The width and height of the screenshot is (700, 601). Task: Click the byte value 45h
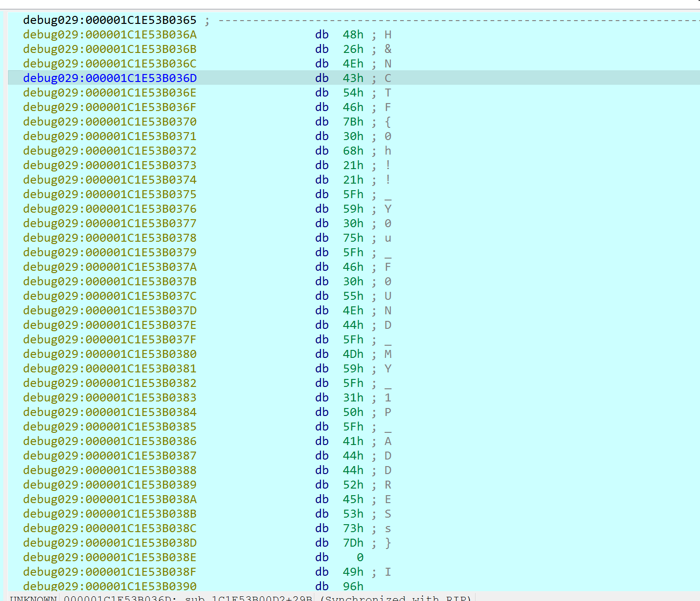pyautogui.click(x=353, y=499)
